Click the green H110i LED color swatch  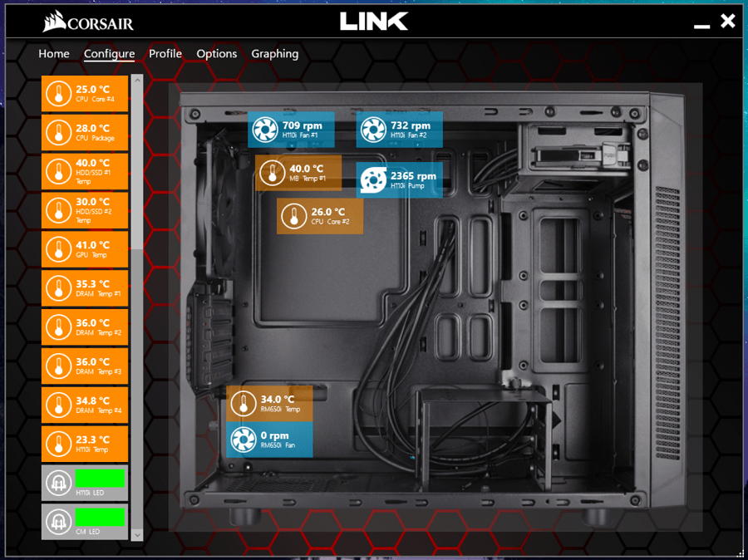[x=101, y=478]
